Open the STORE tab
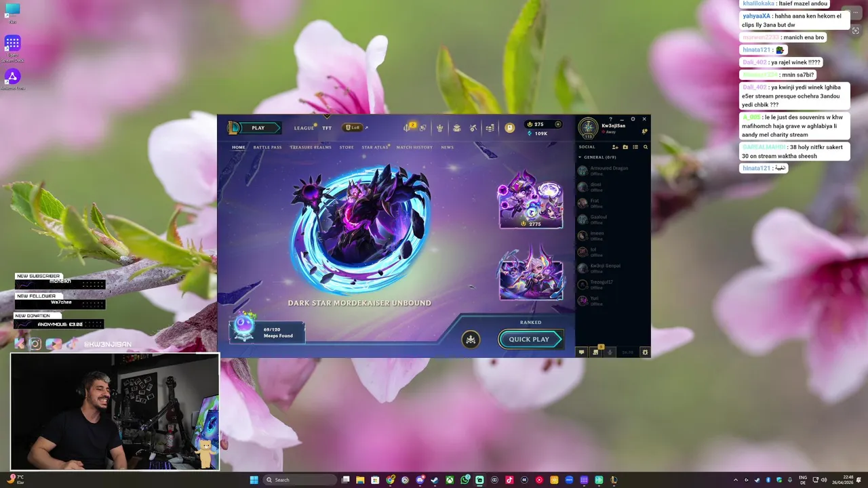 pos(347,147)
